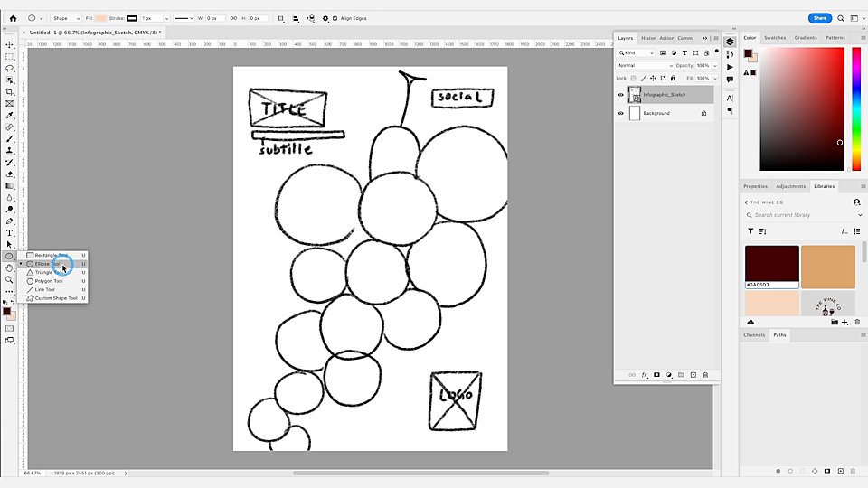Hide the Background layer

[620, 113]
